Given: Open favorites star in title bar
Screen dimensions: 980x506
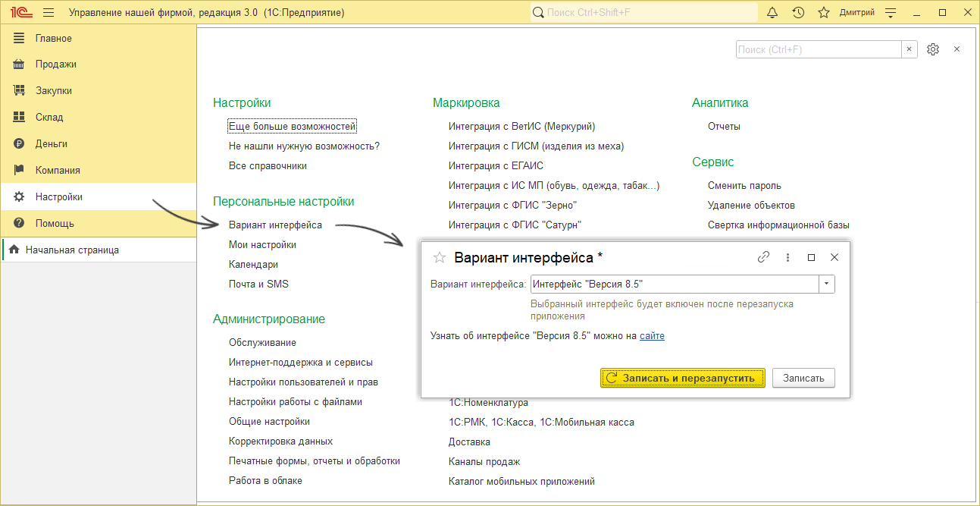Looking at the screenshot, I should pyautogui.click(x=823, y=13).
